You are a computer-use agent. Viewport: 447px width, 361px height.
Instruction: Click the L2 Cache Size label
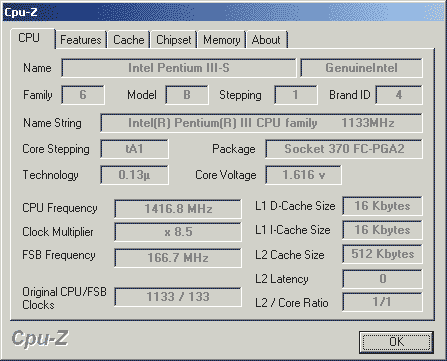[x=290, y=255]
